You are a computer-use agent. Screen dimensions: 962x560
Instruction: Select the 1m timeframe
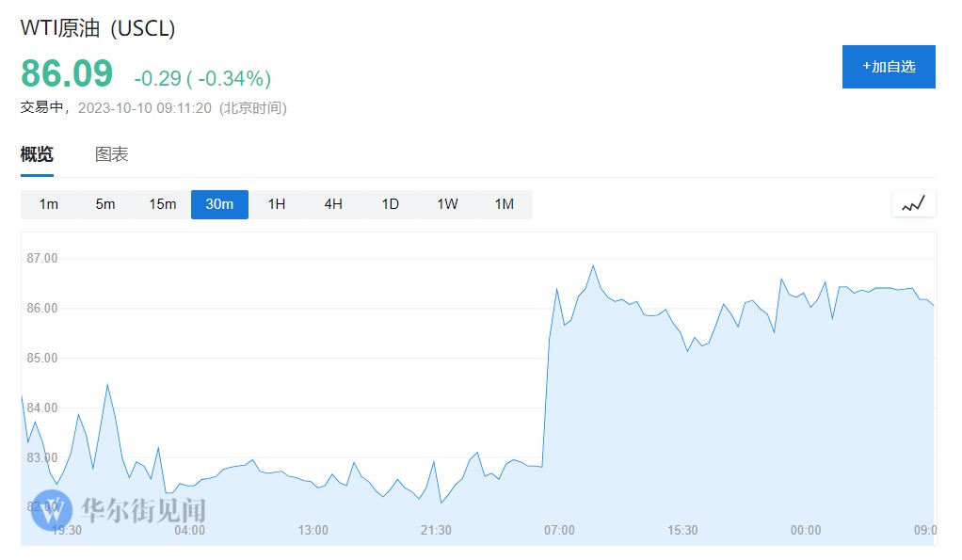point(49,204)
